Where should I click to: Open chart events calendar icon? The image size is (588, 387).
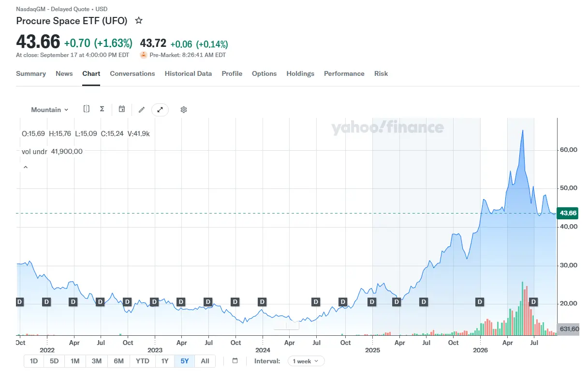[x=122, y=109]
